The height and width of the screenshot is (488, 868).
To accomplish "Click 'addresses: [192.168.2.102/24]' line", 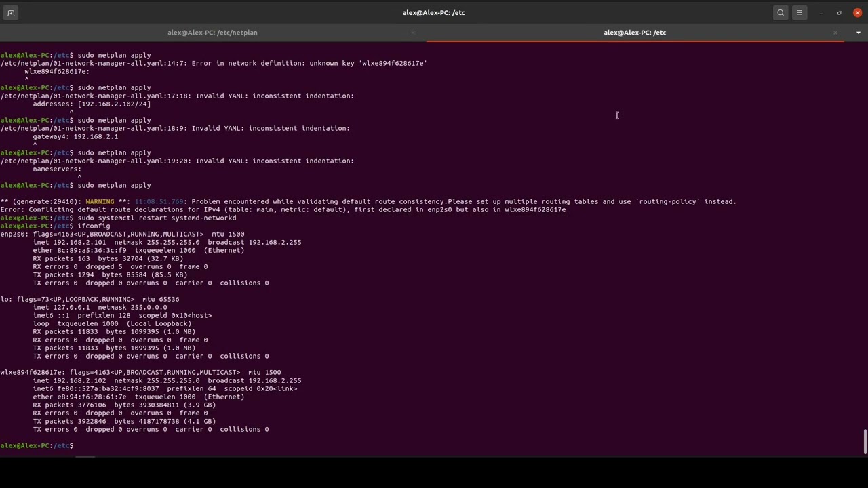I will point(92,104).
